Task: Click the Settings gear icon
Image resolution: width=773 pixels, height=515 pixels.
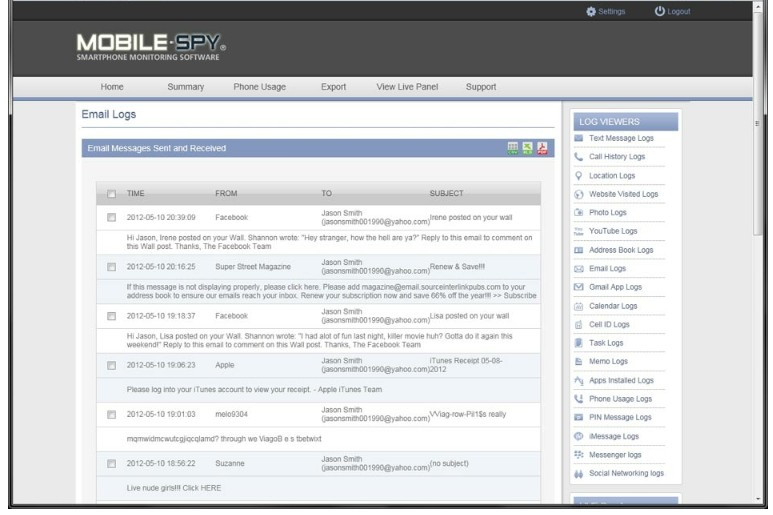Action: coord(591,11)
